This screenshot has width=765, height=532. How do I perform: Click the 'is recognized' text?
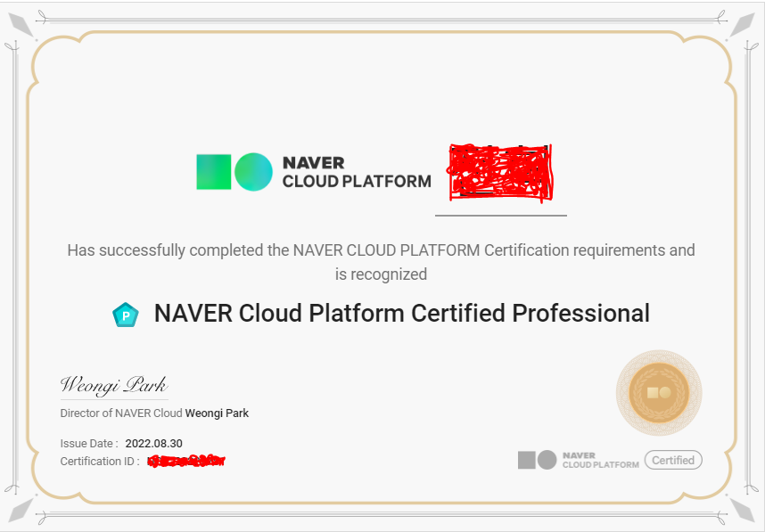381,274
